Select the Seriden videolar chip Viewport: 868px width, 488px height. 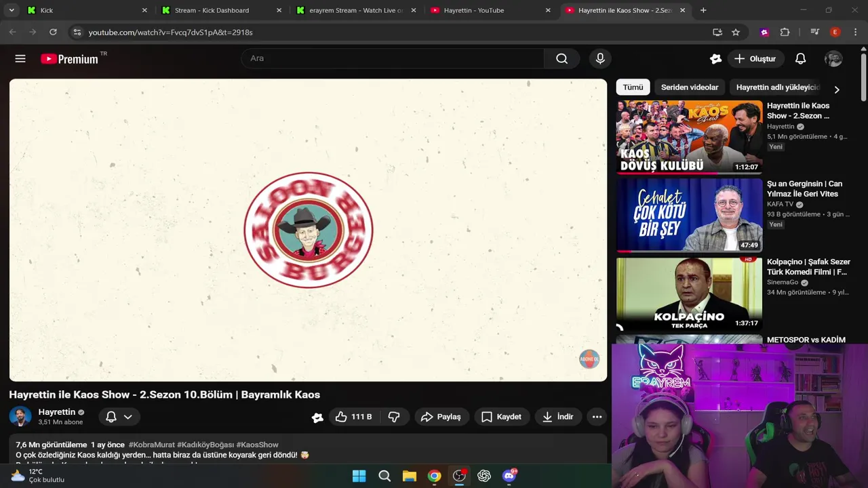pyautogui.click(x=690, y=87)
